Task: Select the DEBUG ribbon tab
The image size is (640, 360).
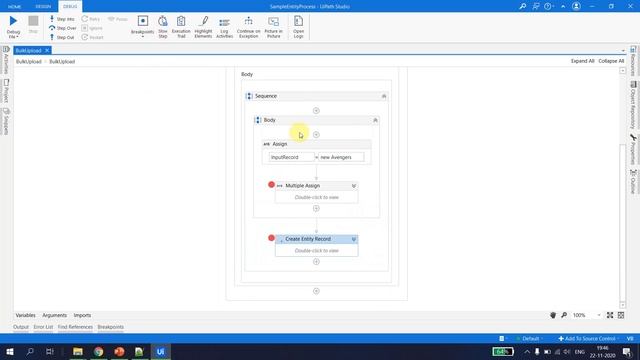Action: (x=70, y=7)
